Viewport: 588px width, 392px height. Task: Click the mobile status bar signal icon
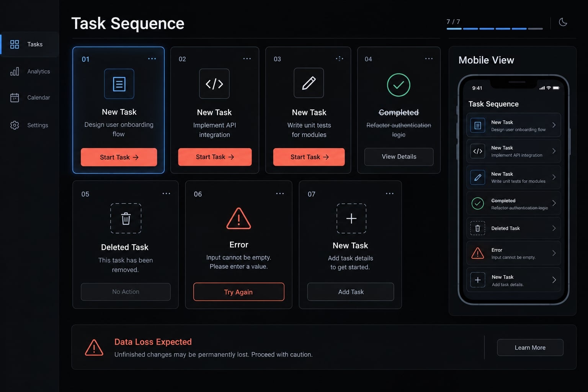coord(542,88)
